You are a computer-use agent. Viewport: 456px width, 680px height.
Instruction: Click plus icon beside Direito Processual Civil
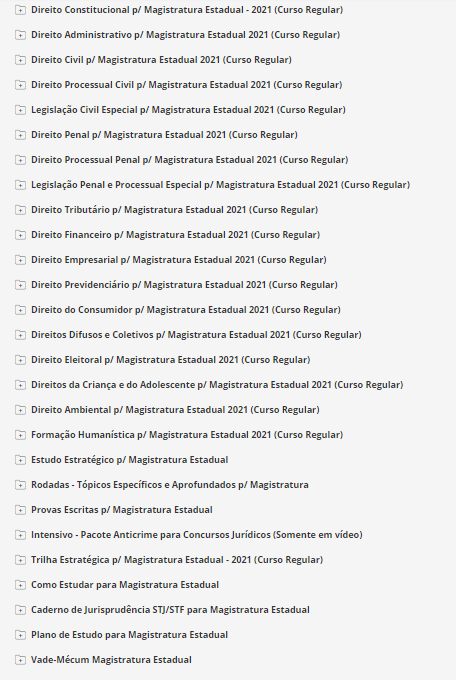point(20,85)
